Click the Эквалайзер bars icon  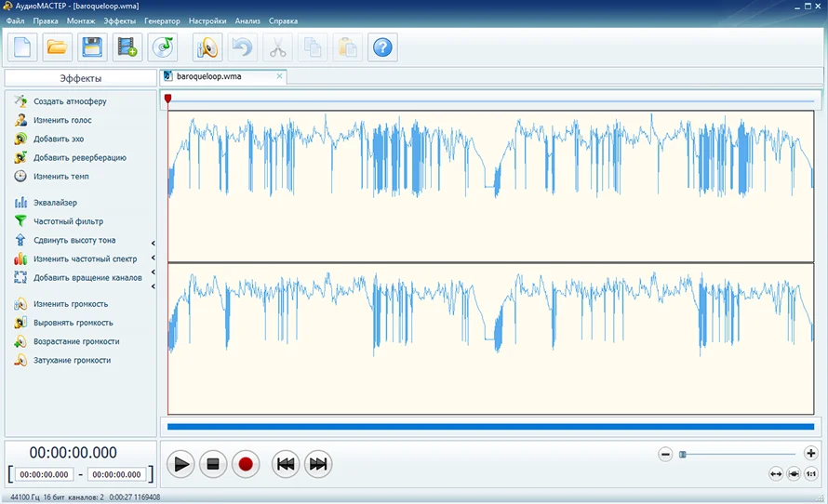(20, 202)
